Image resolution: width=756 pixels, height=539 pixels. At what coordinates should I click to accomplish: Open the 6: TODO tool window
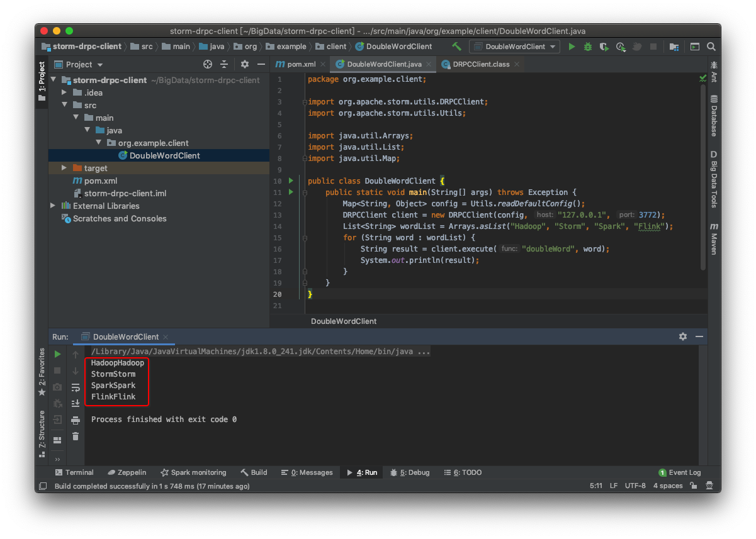(463, 472)
